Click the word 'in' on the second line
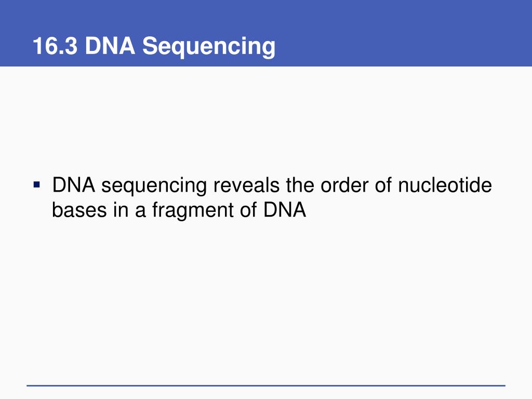Screen dimensions: 532x399 (121, 210)
